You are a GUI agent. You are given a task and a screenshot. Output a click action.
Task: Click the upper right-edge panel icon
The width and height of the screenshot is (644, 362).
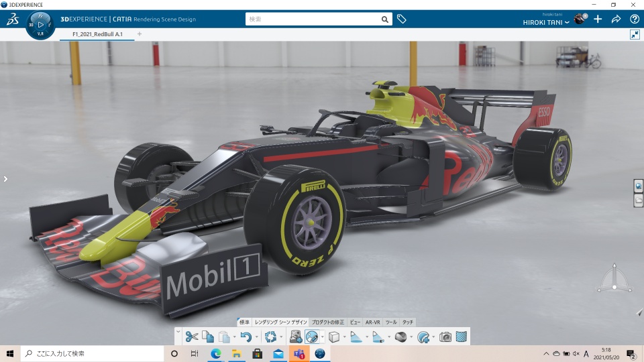(x=638, y=186)
